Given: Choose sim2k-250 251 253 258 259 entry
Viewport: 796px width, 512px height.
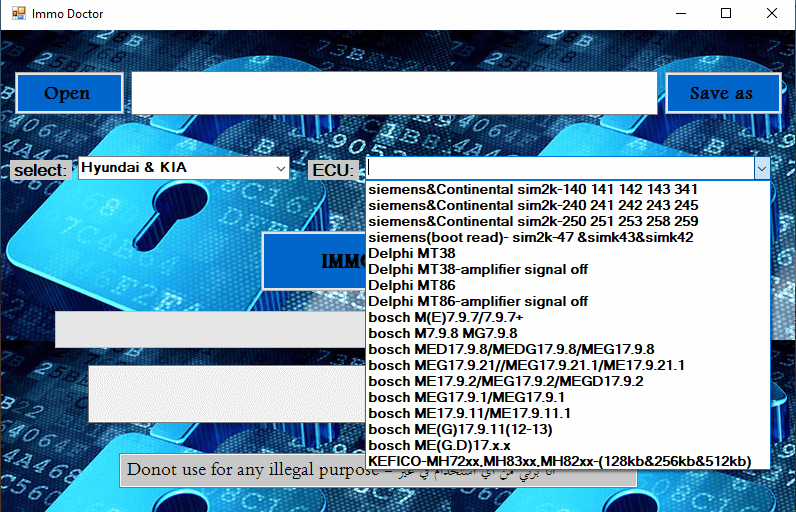Looking at the screenshot, I should point(533,221).
